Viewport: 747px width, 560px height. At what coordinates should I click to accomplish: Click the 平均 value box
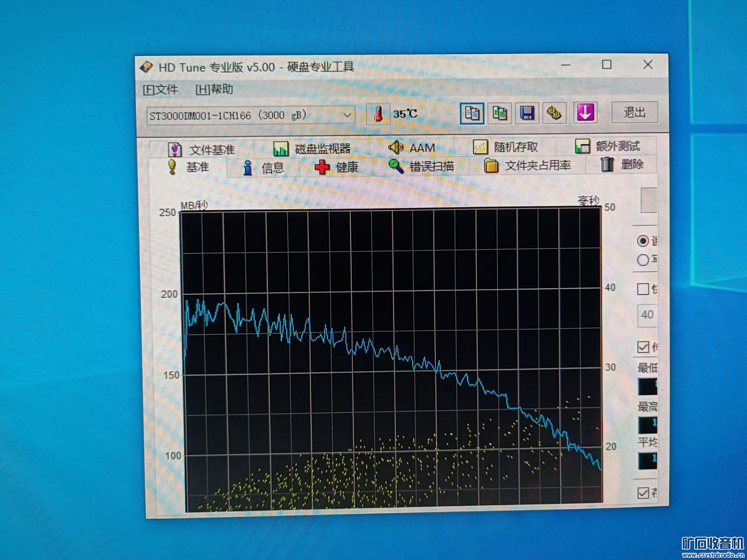pyautogui.click(x=647, y=461)
